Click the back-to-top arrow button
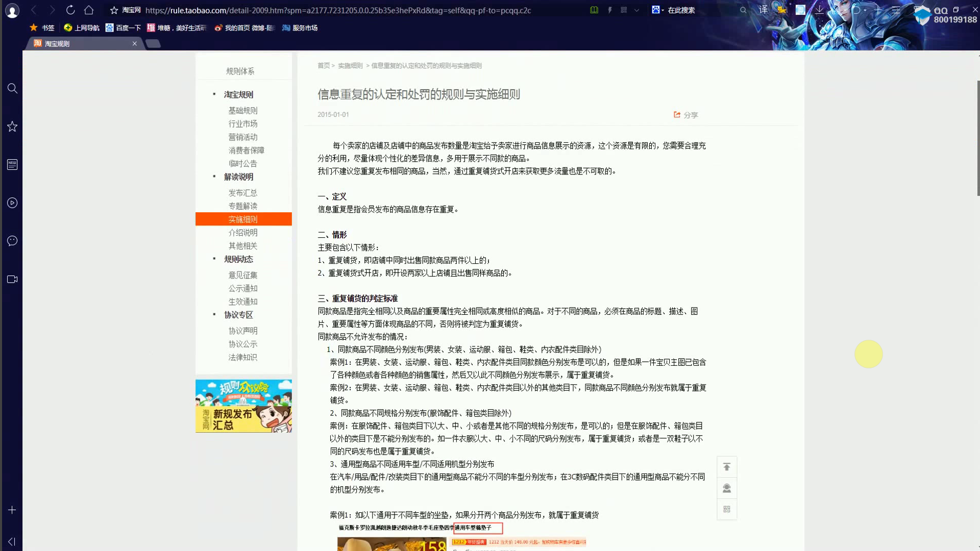The image size is (980, 551). coord(727,467)
